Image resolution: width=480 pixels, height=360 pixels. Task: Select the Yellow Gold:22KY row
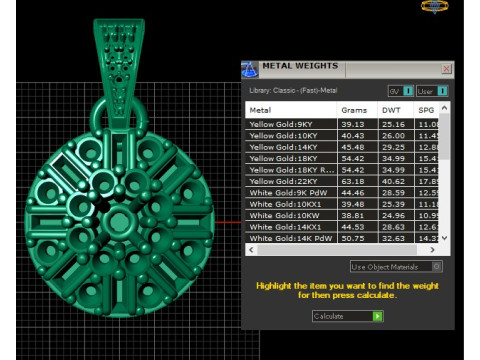point(342,181)
